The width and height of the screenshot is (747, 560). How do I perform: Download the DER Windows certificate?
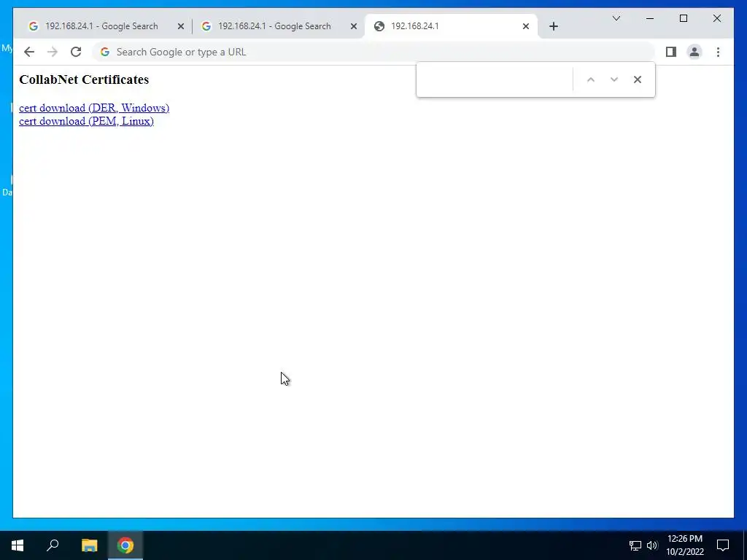tap(94, 108)
